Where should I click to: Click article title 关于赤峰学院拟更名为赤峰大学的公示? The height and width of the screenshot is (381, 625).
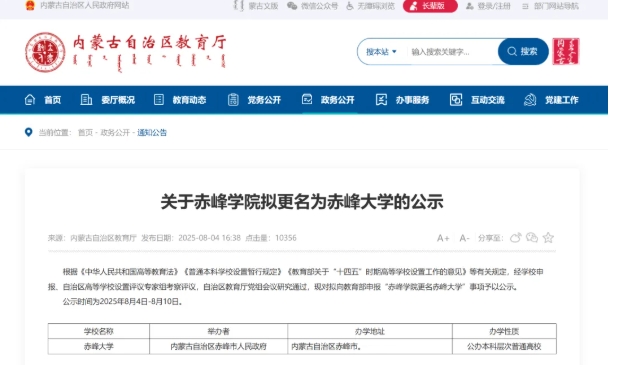[x=302, y=202]
